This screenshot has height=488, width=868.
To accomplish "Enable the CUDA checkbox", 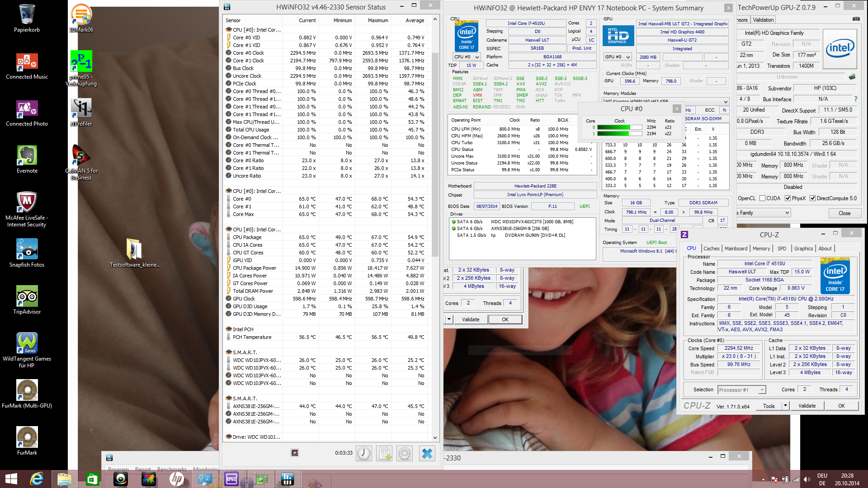I will [763, 198].
